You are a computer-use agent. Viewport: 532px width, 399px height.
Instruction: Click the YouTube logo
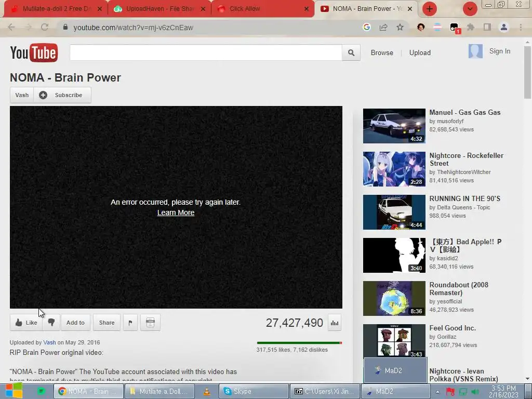click(x=34, y=52)
